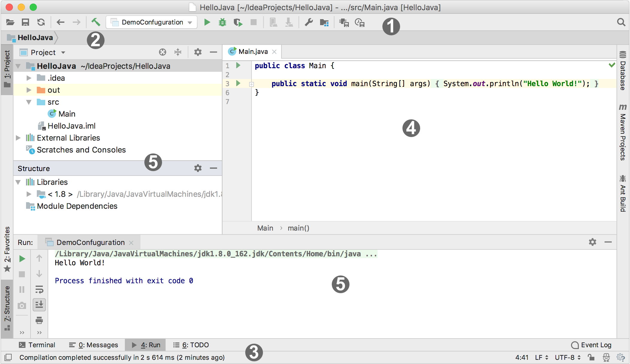Screen dimensions: 630x364
Task: Click the SDK configuration icon in toolbar
Action: tap(344, 22)
